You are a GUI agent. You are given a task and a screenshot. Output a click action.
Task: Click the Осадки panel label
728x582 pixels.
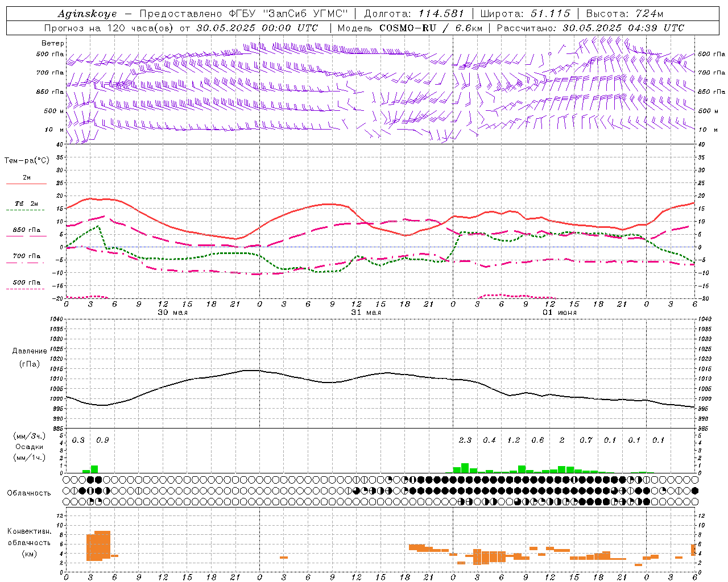pyautogui.click(x=30, y=447)
